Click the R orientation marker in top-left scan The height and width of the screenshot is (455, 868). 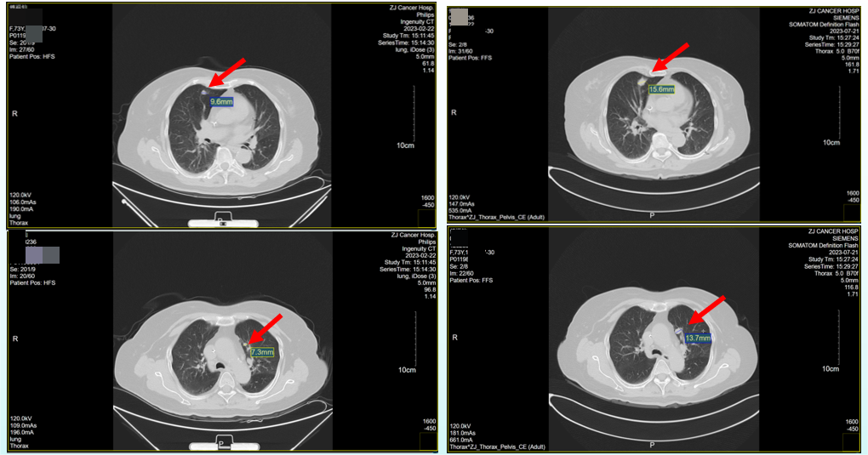pyautogui.click(x=14, y=112)
